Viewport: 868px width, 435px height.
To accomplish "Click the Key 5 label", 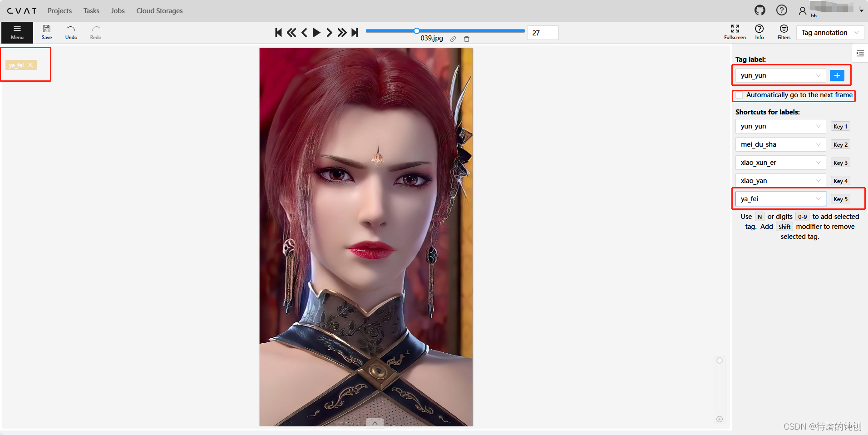I will click(x=840, y=199).
